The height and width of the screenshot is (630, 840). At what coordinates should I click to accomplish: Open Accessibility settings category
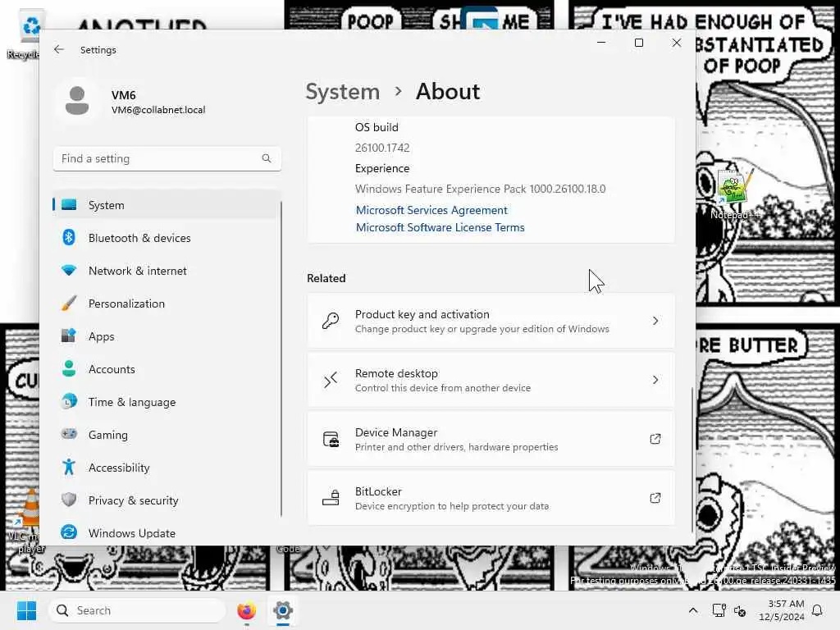167,467
